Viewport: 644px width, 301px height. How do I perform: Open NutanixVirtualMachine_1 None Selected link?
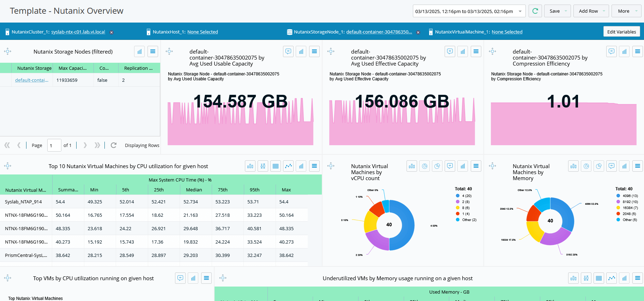coord(507,32)
